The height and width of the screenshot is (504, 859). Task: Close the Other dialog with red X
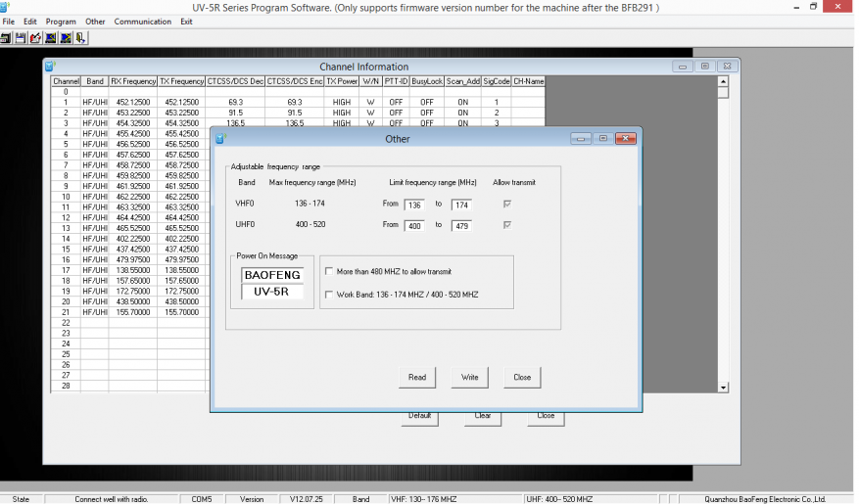[x=625, y=138]
